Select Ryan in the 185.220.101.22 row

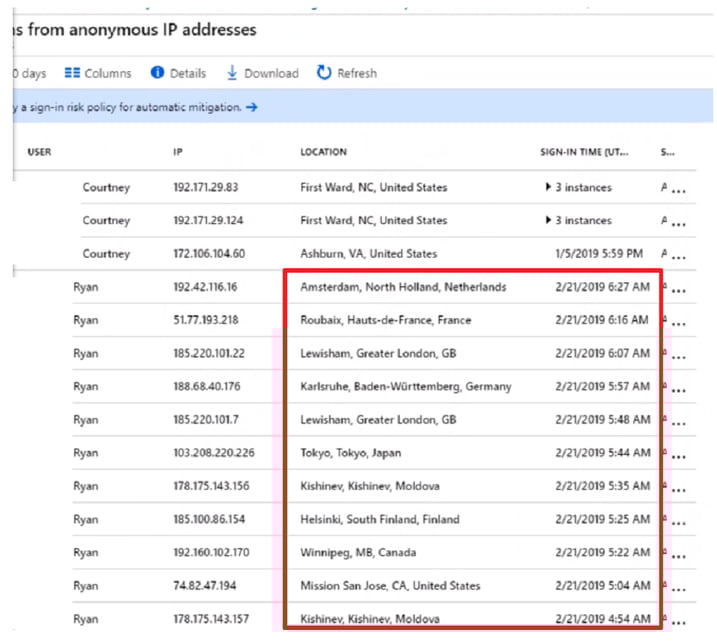point(86,353)
